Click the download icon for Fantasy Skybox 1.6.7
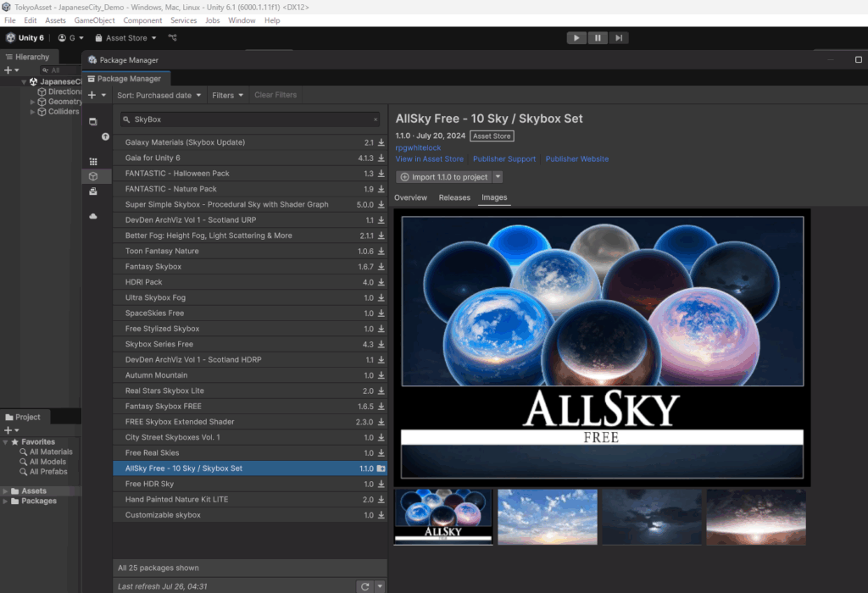Screen dimensions: 868x593 pyautogui.click(x=381, y=267)
